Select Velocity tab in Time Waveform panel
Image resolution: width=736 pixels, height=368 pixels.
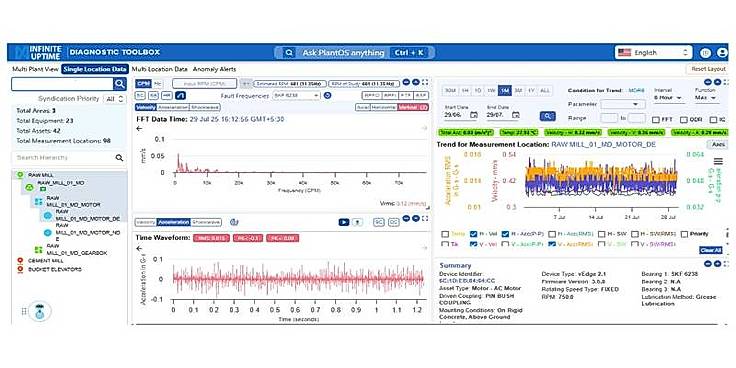click(146, 222)
